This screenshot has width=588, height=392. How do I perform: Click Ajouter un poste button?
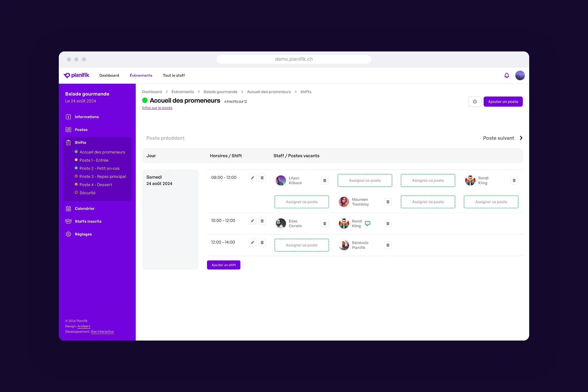503,101
